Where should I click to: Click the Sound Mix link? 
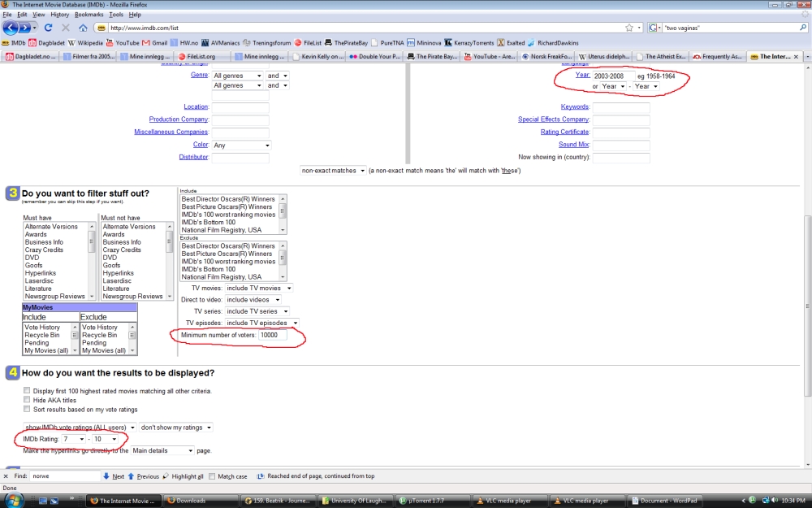[573, 145]
